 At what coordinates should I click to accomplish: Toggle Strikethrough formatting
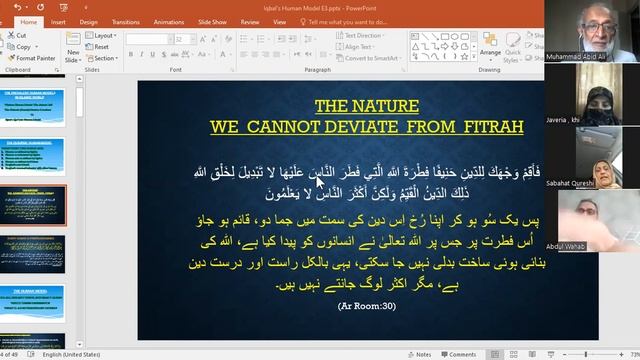[x=174, y=54]
